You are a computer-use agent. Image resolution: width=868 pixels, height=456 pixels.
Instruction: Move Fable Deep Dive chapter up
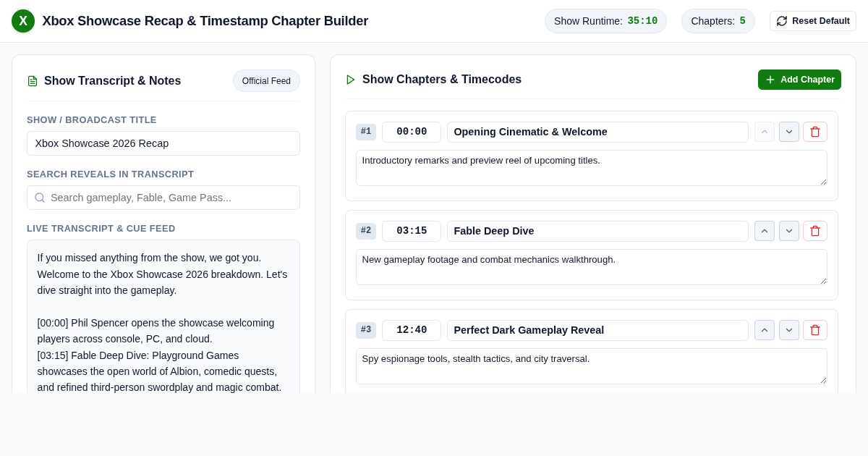[765, 231]
